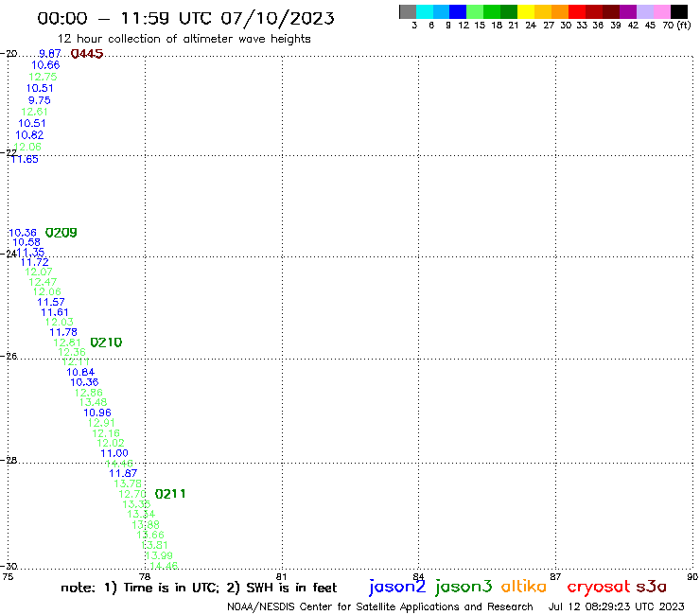This screenshot has height=615, width=700.
Task: Click the date range title at the top
Action: click(185, 18)
